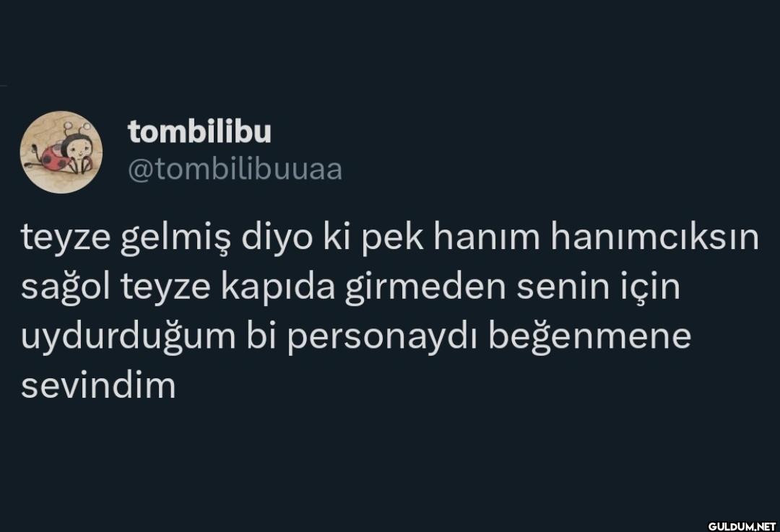The width and height of the screenshot is (780, 532).
Task: Select the tweet line starting "sağol teyze"
Action: [350, 288]
